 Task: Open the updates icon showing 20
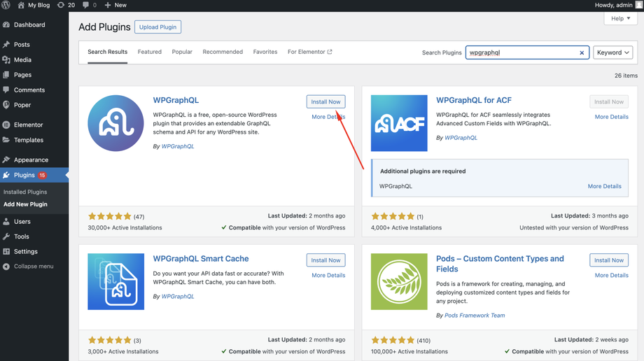[66, 5]
